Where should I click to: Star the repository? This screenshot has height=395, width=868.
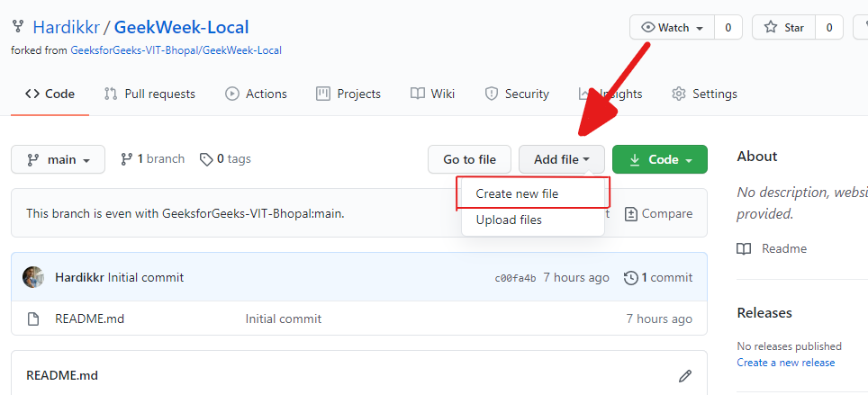pos(783,28)
